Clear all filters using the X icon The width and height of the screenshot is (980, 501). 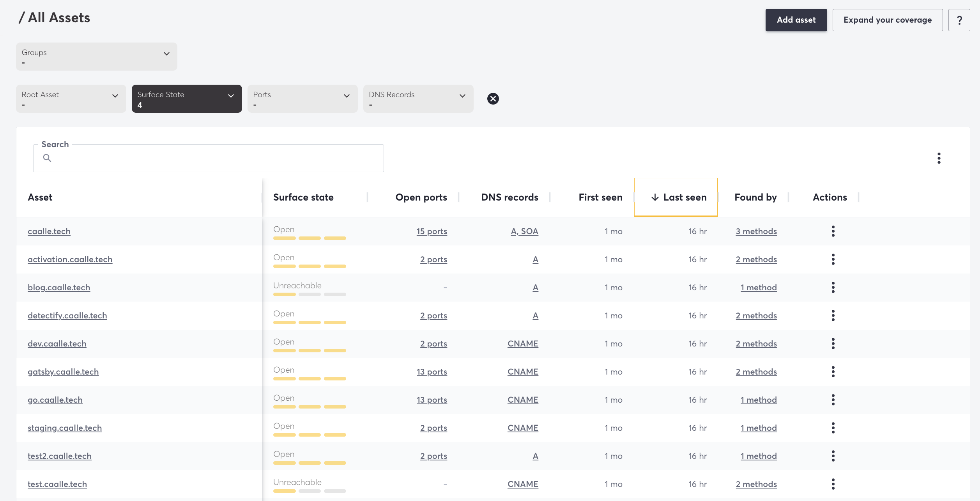point(493,98)
